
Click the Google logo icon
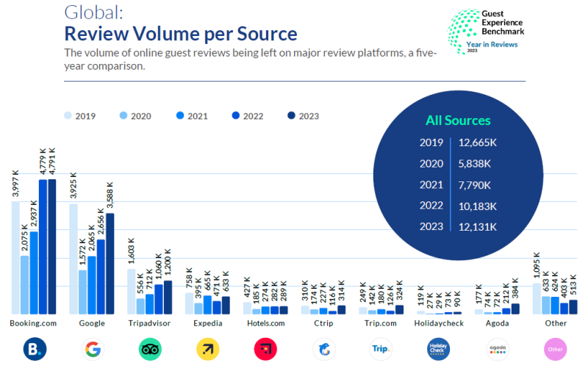coord(93,349)
